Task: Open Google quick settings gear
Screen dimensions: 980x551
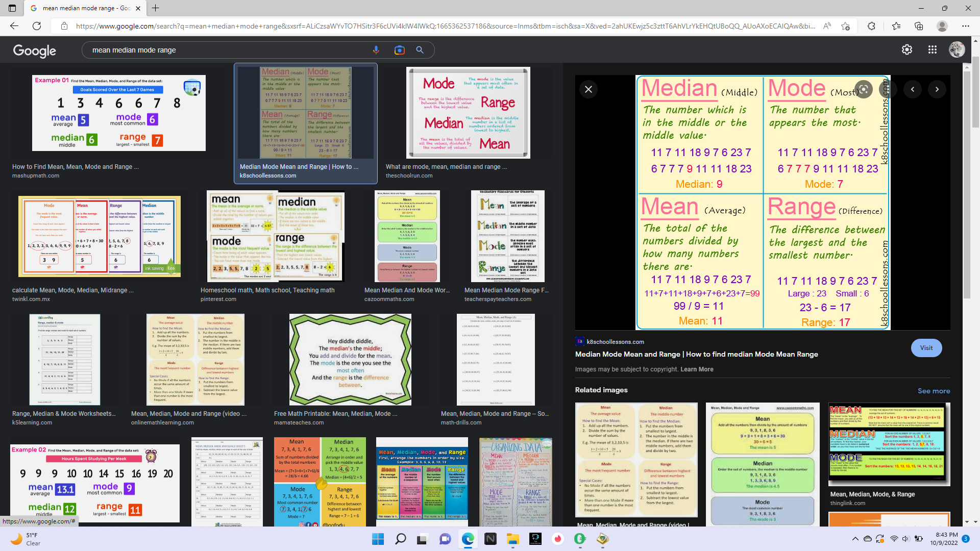Action: (907, 49)
